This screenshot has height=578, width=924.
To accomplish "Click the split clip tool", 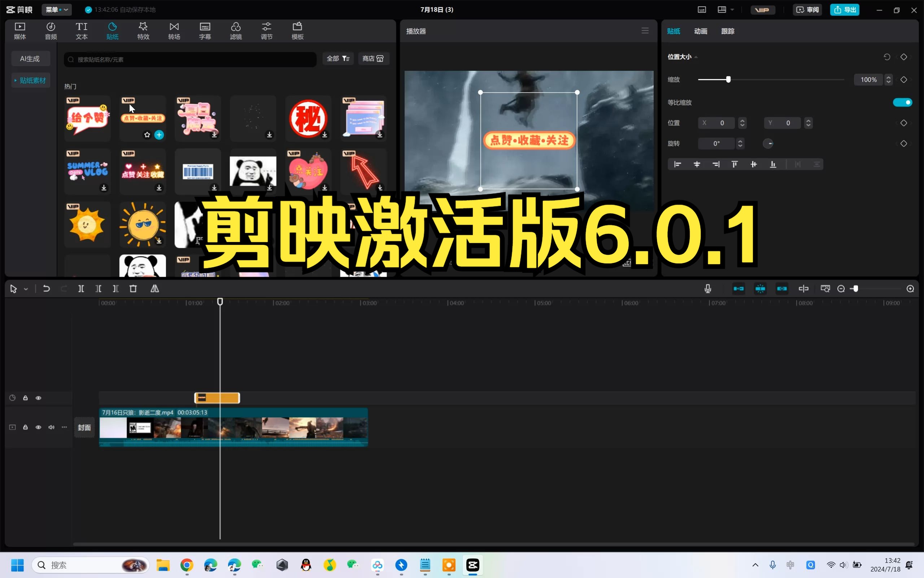I will coord(81,289).
